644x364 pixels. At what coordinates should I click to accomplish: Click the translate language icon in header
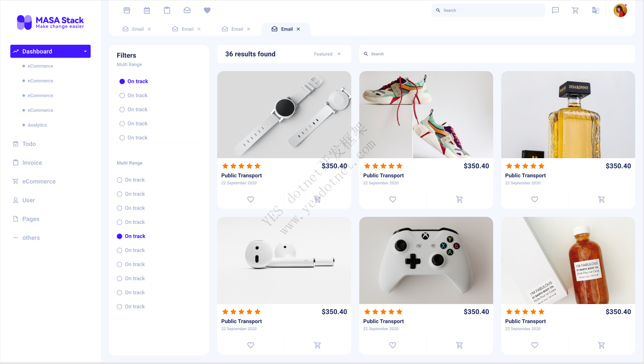595,10
